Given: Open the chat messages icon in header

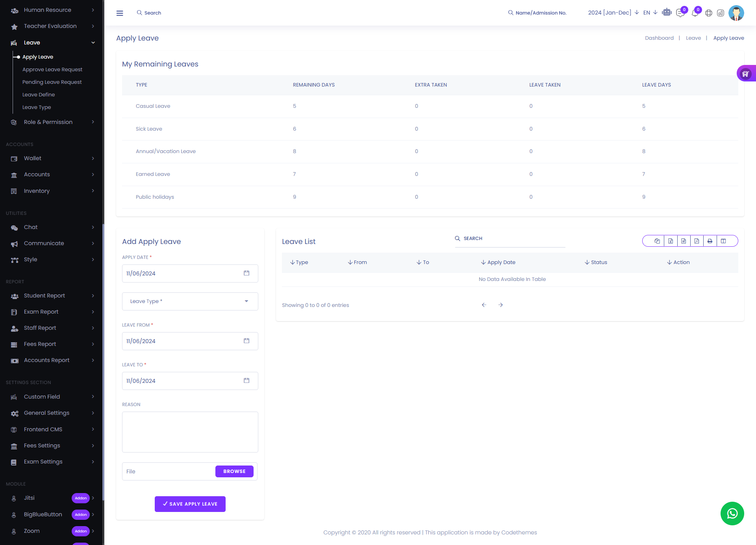Looking at the screenshot, I should pos(680,13).
